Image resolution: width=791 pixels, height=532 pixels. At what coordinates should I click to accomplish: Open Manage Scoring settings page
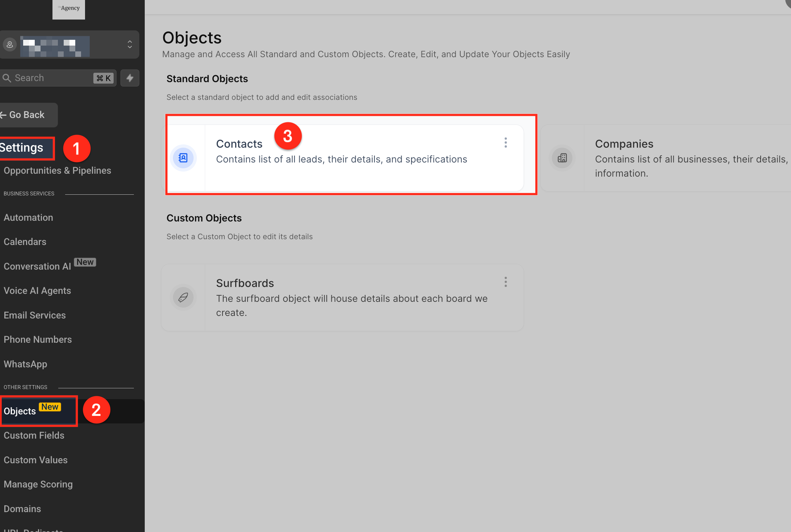pyautogui.click(x=38, y=484)
